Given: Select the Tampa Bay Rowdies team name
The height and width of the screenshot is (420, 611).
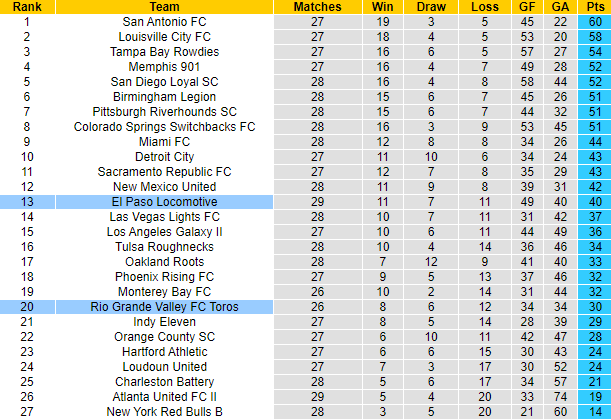Looking at the screenshot, I should pos(164,51).
